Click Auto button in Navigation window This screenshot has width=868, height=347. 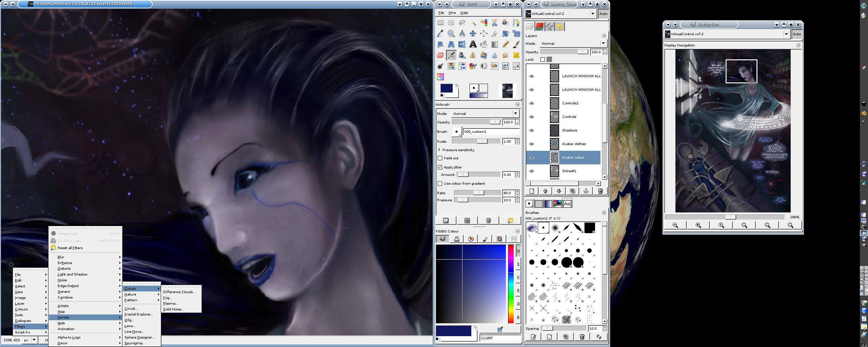click(797, 34)
